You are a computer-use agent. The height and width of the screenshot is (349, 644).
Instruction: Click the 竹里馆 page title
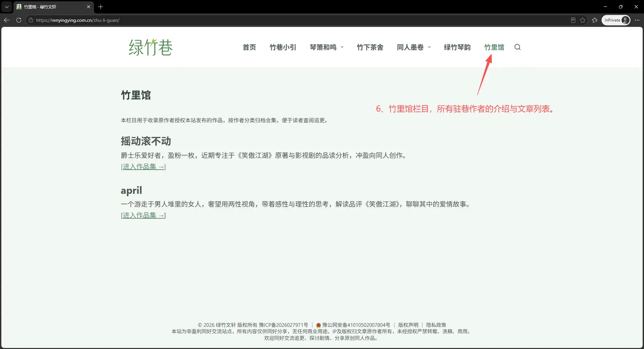pos(136,95)
